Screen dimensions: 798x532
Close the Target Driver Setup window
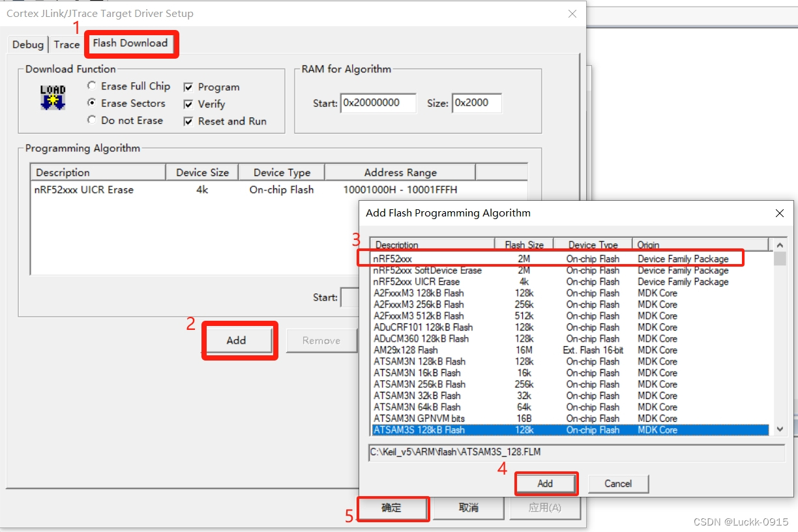[x=572, y=14]
